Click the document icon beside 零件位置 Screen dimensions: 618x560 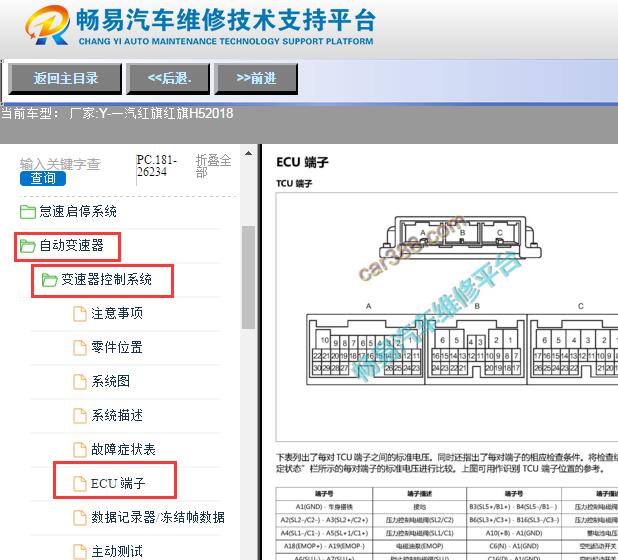[80, 348]
